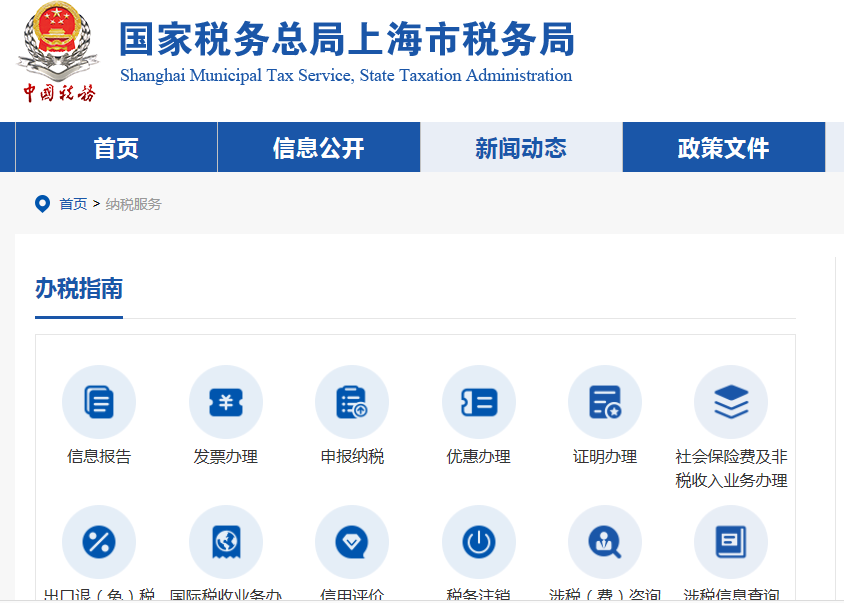844x603 pixels.
Task: Open 信用评价 (Credit Evaluation) services
Action: [352, 541]
